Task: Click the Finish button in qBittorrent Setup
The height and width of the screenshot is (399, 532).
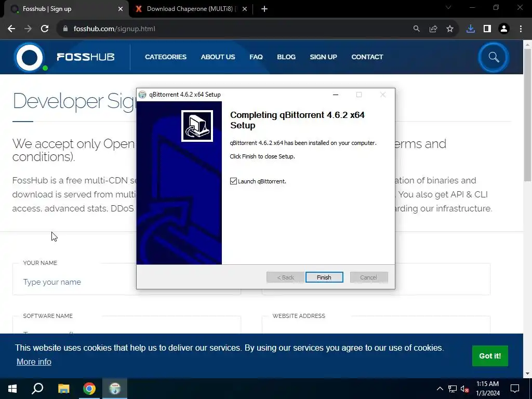Action: click(x=324, y=277)
